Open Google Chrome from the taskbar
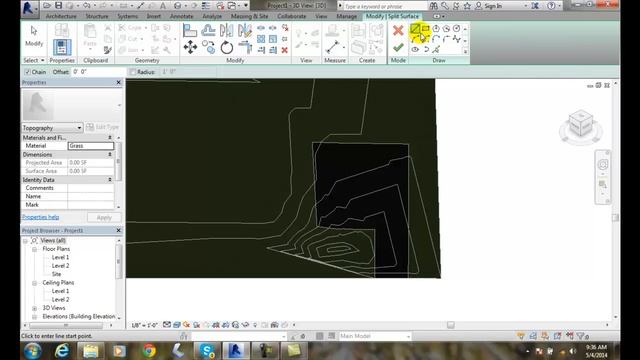Image resolution: width=640 pixels, height=360 pixels. [149, 351]
